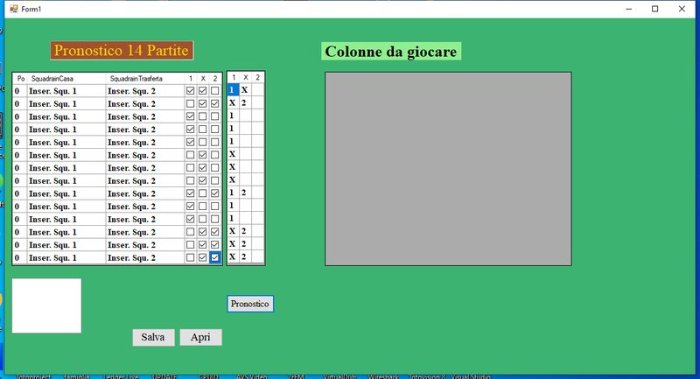Check the '2' checkbox in the first match row

(x=215, y=91)
